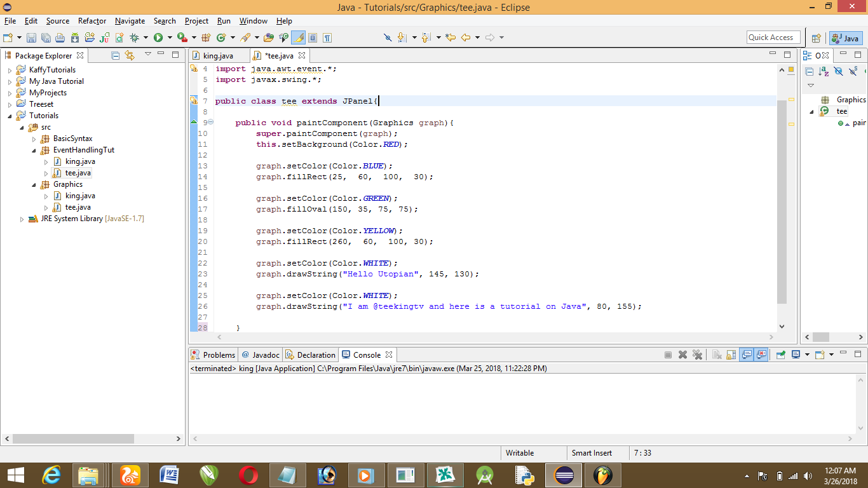868x488 pixels.
Task: Pin the Console view
Action: tap(780, 355)
